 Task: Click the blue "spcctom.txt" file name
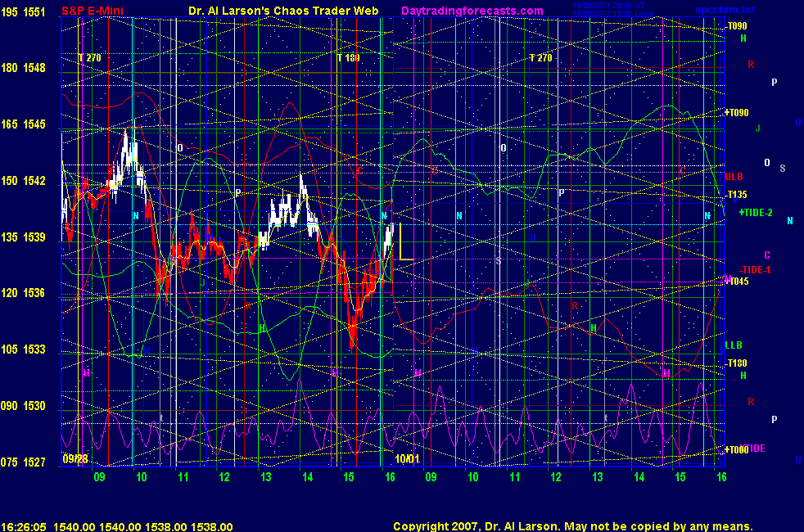point(725,9)
